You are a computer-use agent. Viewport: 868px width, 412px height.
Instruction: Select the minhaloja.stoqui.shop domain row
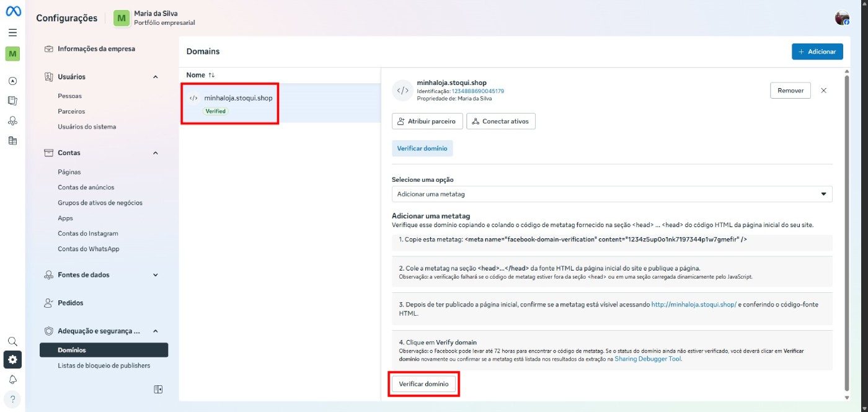click(238, 98)
